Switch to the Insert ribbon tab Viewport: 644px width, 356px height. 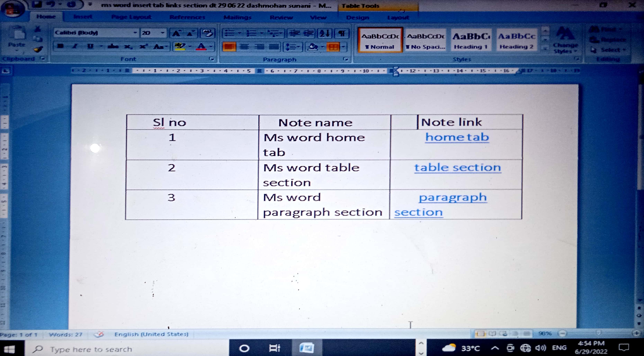coord(83,17)
